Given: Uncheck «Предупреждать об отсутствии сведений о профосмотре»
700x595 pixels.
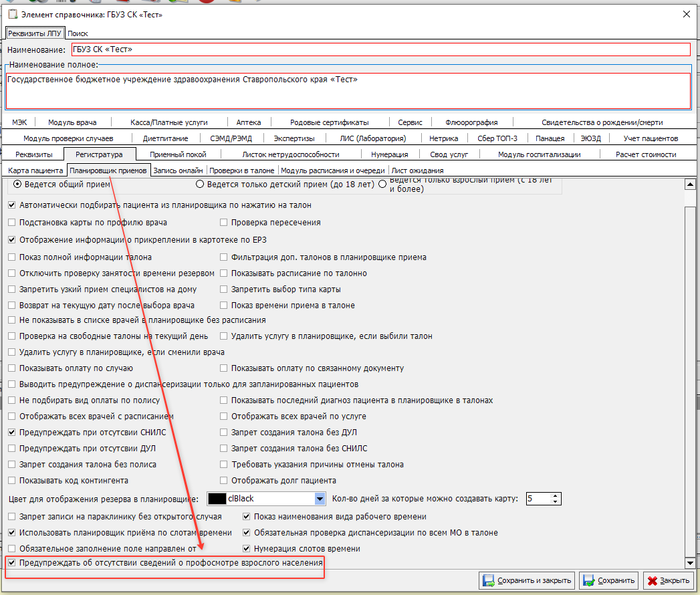Looking at the screenshot, I should click(12, 563).
